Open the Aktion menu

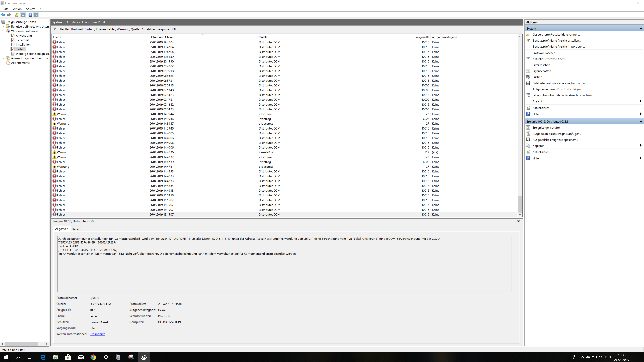point(17,9)
